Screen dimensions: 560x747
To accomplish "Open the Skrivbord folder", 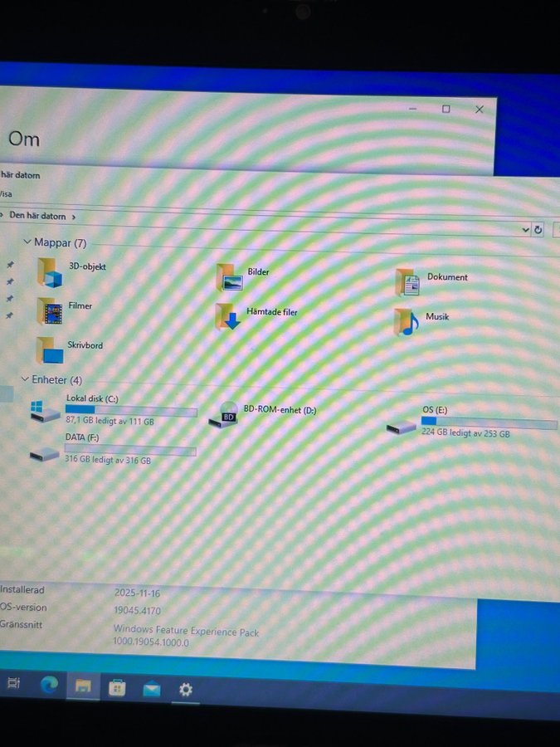I will coord(50,350).
